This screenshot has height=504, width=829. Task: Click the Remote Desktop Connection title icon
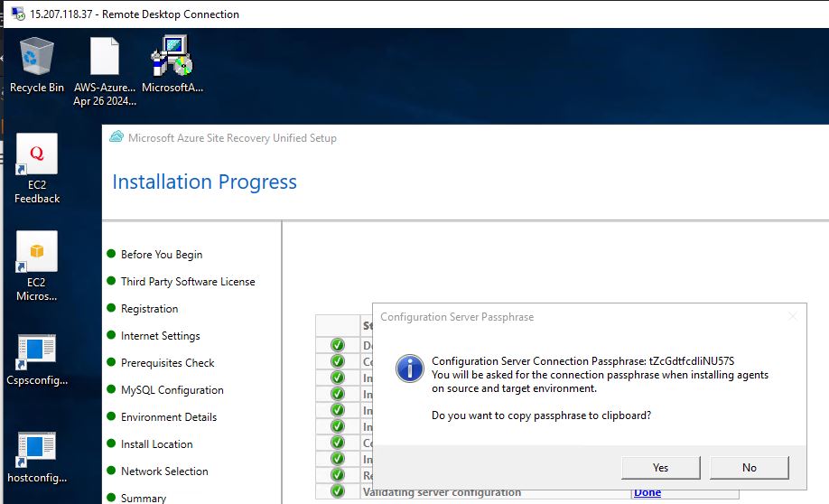pos(17,14)
